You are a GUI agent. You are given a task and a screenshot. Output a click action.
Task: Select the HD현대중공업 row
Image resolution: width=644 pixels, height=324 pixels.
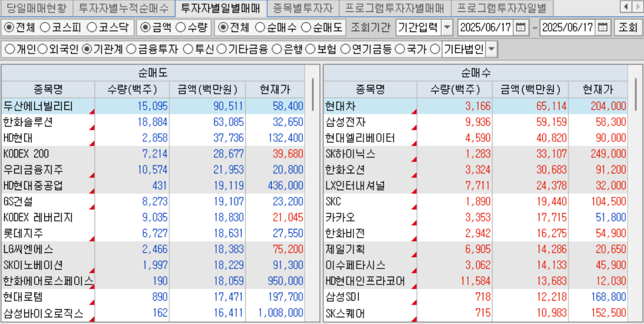click(x=153, y=185)
